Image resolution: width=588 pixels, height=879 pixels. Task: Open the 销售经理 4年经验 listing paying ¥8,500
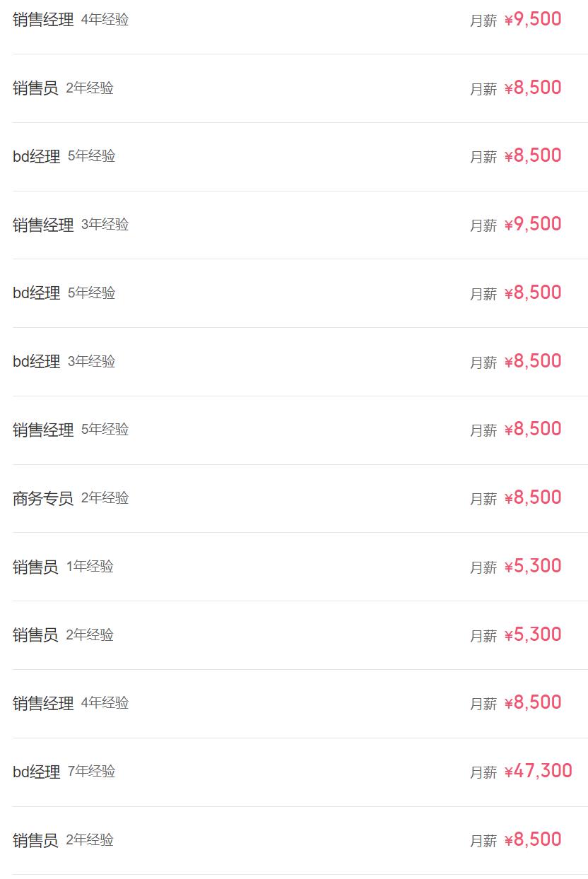click(43, 703)
